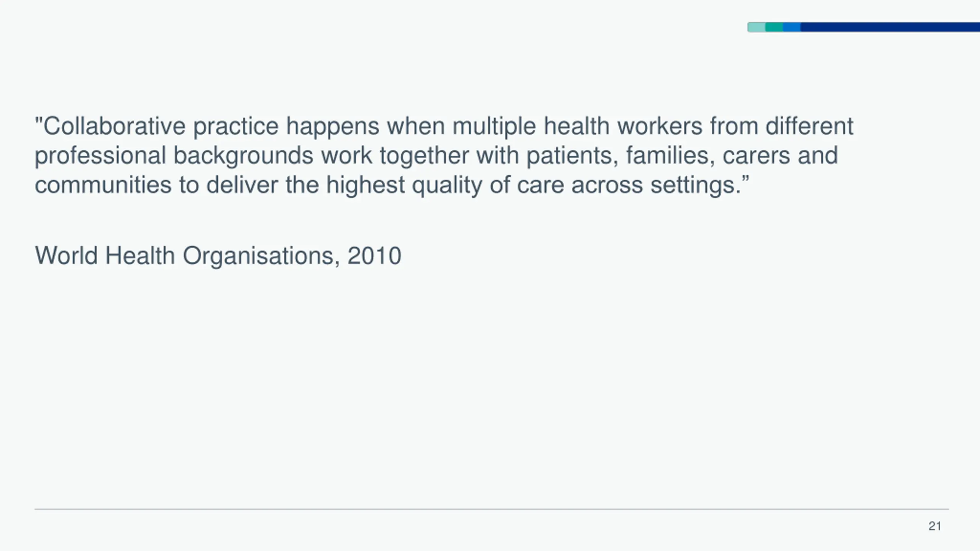The height and width of the screenshot is (551, 980).
Task: Click the bright blue header bar segment
Action: tap(792, 27)
